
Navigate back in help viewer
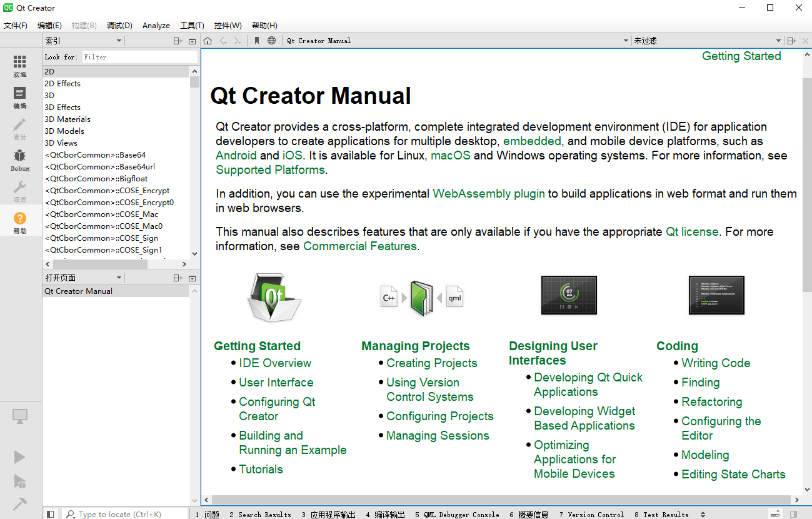pos(223,41)
